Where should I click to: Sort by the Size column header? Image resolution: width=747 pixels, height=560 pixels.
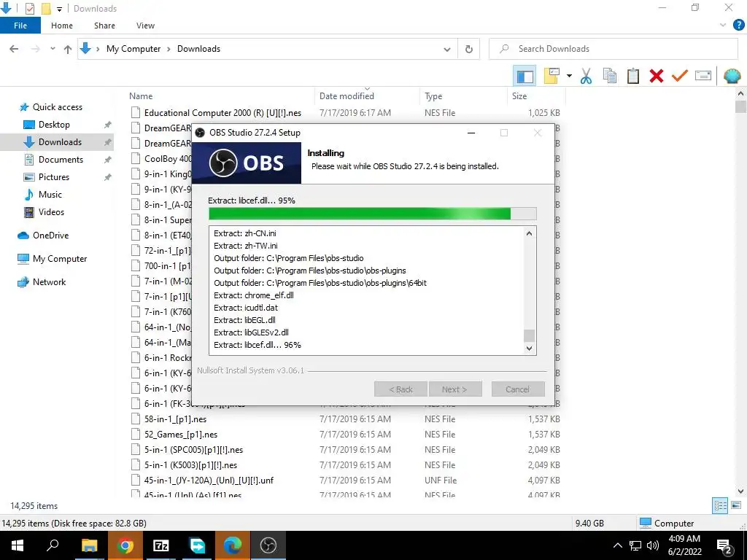tap(536, 96)
